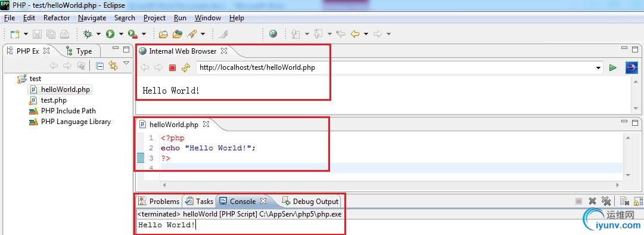Click the Save floppy disk icon
Image resolution: width=644 pixels, height=235 pixels.
(x=38, y=34)
